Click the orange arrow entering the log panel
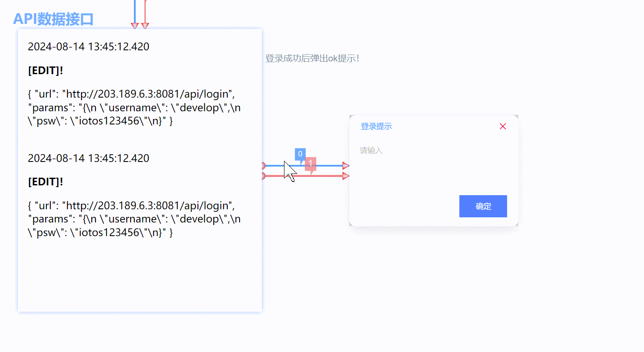Screen dimensions: 644x352 point(145,26)
